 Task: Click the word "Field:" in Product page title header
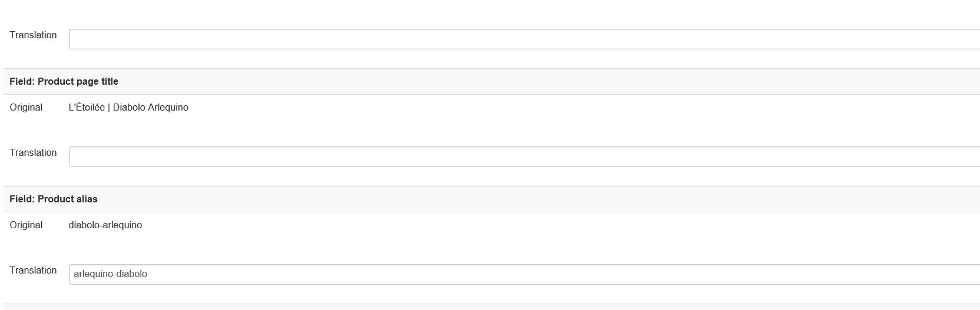point(22,82)
